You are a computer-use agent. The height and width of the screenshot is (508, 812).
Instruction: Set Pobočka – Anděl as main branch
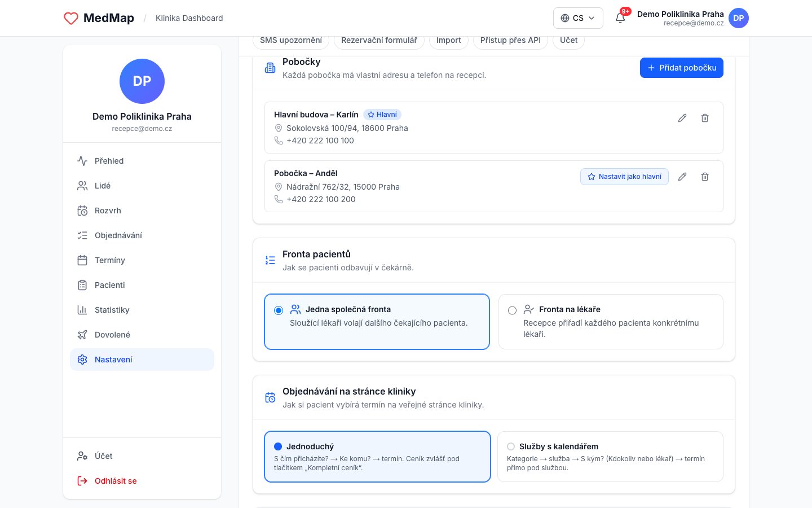pyautogui.click(x=624, y=177)
